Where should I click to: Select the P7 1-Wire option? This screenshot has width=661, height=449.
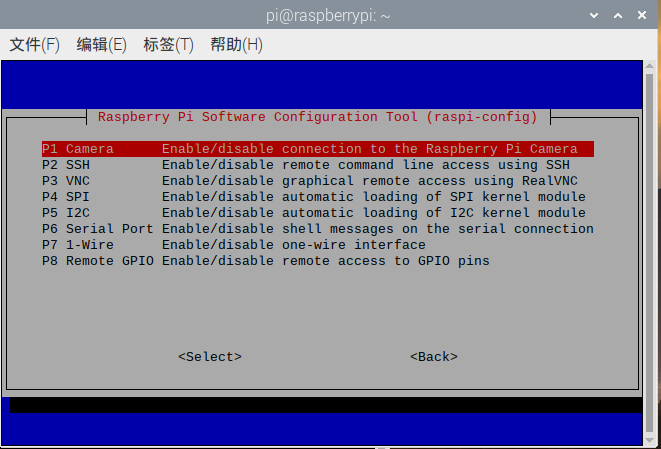click(x=318, y=245)
